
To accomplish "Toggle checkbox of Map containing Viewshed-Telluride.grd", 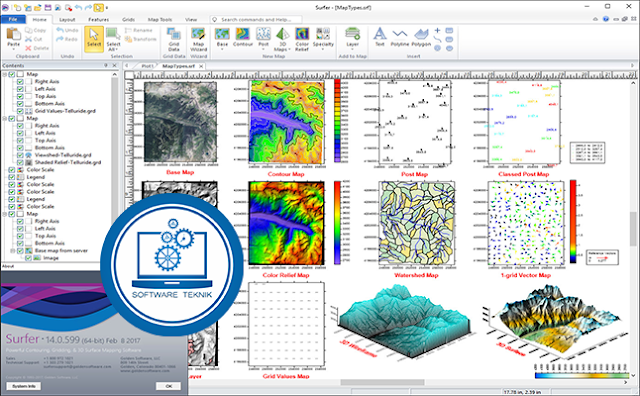I will [x=11, y=118].
